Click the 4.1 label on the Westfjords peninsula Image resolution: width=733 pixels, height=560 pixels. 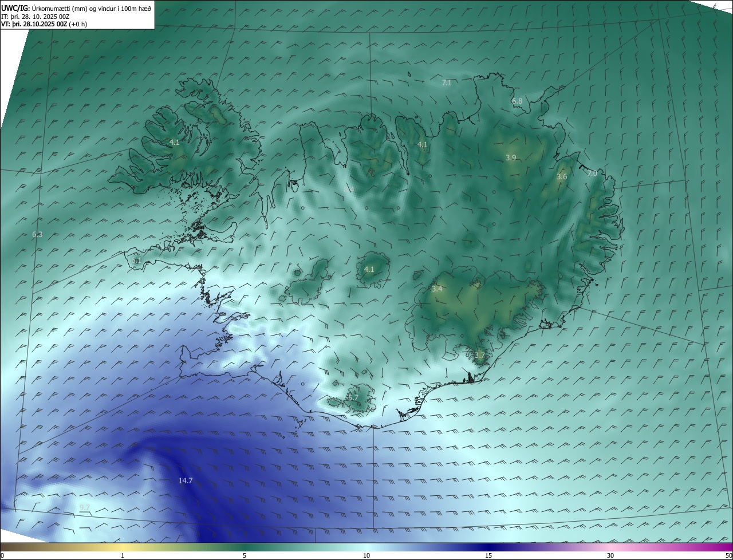click(x=175, y=143)
